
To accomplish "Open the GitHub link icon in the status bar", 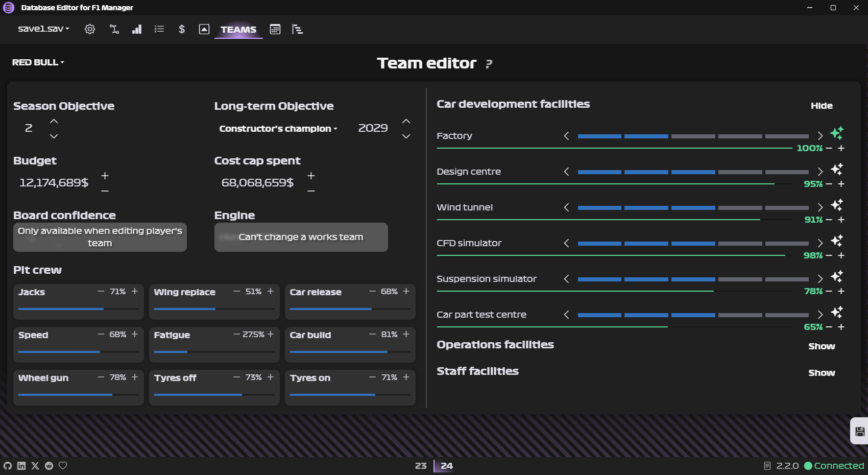I will [8, 466].
